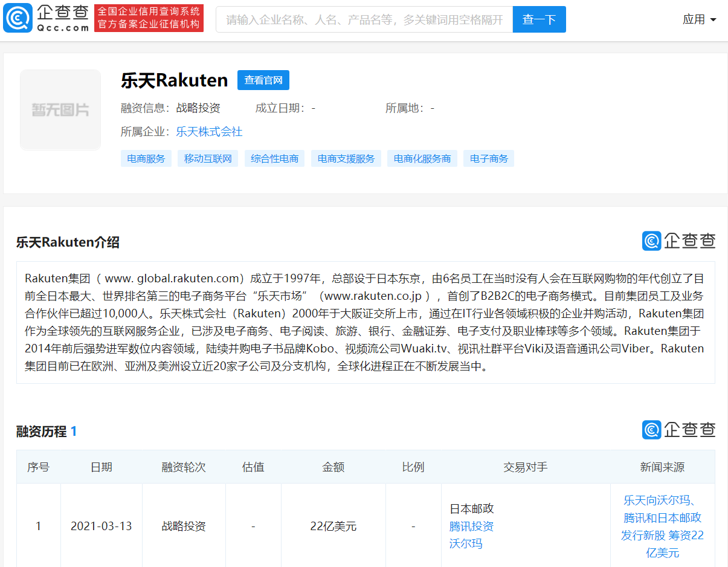This screenshot has width=728, height=567.
Task: Select the 电商支援服务 tag
Action: 346,158
